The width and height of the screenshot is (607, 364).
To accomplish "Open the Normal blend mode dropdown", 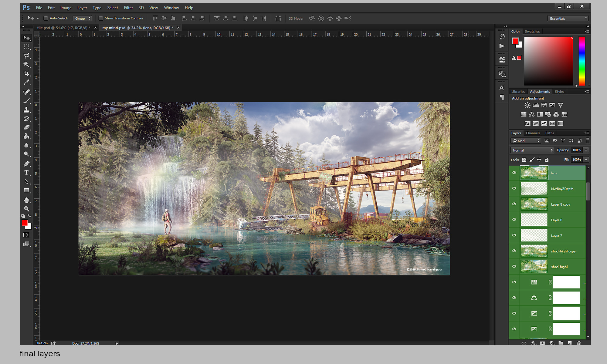I will (532, 150).
